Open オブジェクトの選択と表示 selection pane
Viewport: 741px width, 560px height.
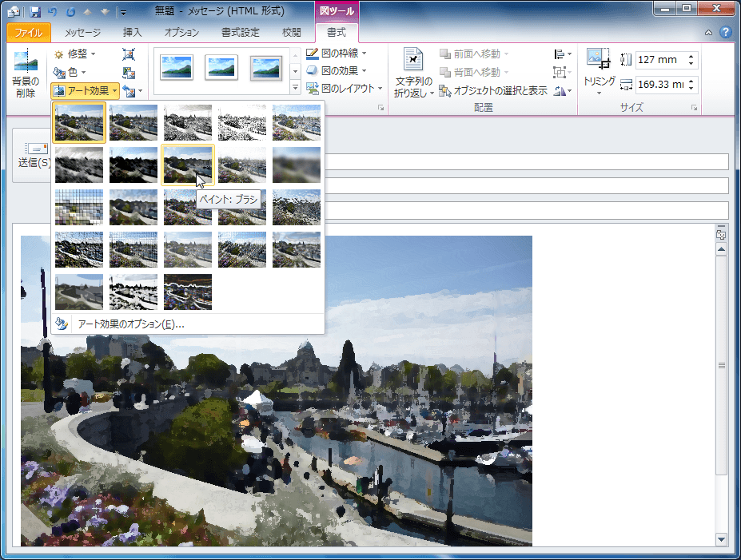pos(493,91)
